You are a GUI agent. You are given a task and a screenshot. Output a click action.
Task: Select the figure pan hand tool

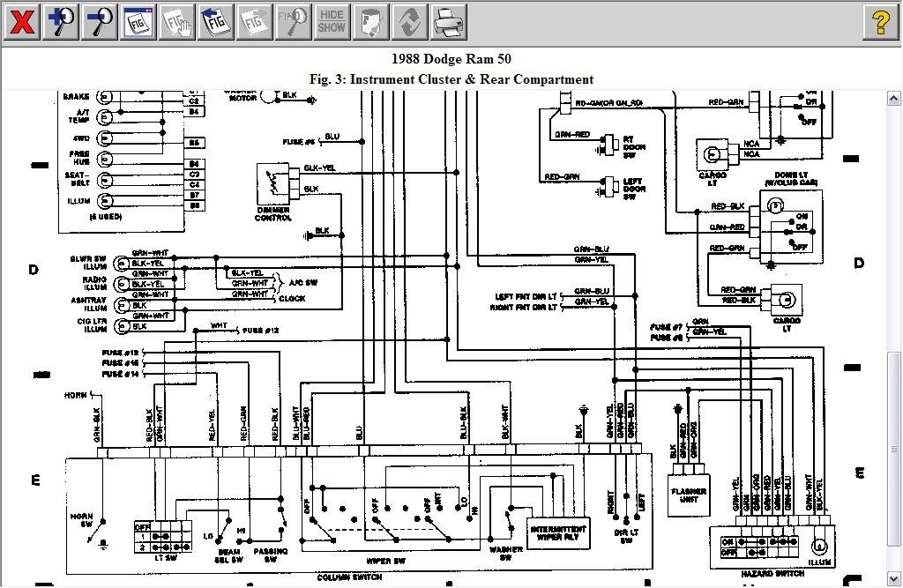click(176, 22)
